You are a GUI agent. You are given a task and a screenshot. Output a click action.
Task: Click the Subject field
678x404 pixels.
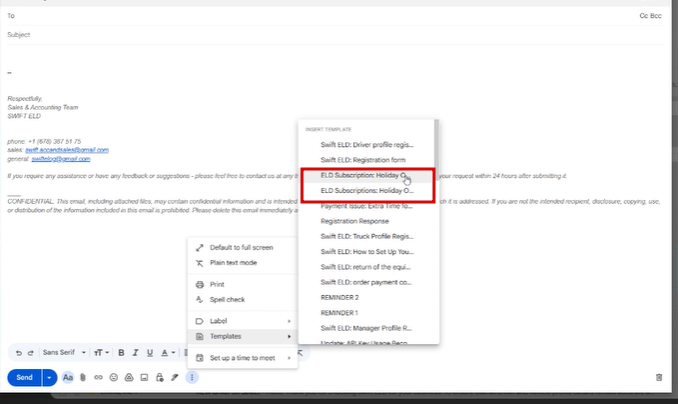(335, 35)
